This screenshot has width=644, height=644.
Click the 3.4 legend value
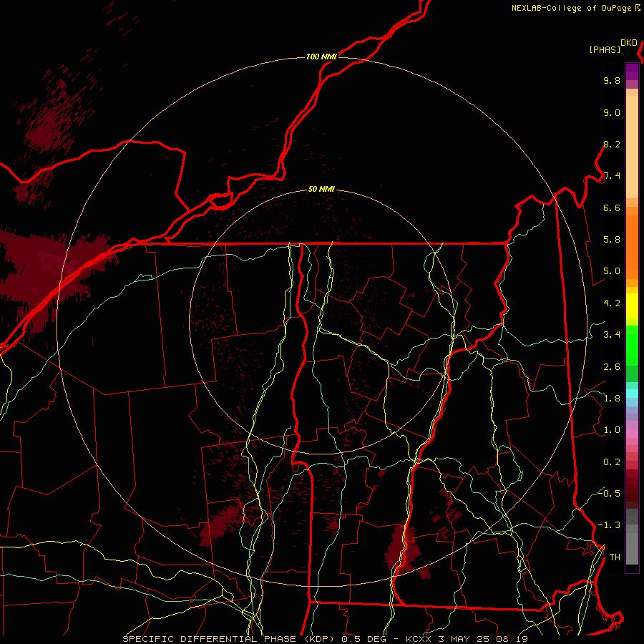point(612,334)
